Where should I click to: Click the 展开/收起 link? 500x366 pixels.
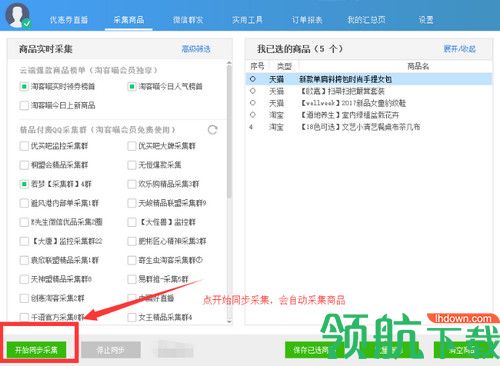(x=460, y=49)
